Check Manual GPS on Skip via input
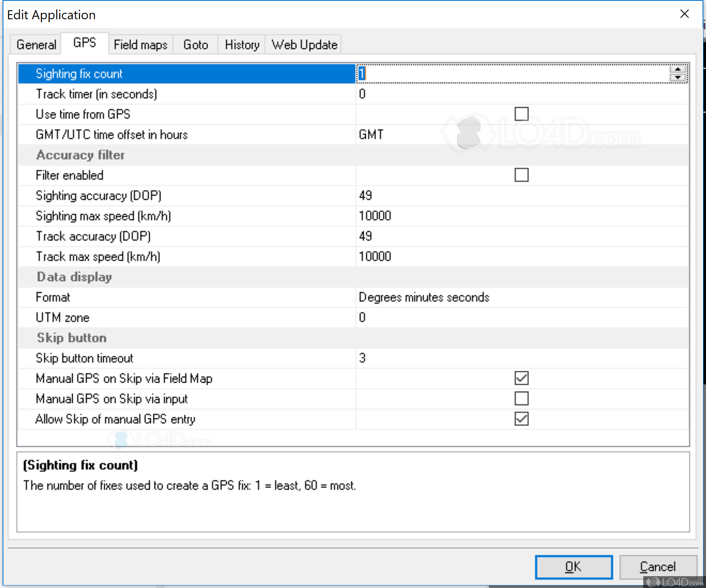Viewport: 706px width, 588px height. pyautogui.click(x=521, y=399)
